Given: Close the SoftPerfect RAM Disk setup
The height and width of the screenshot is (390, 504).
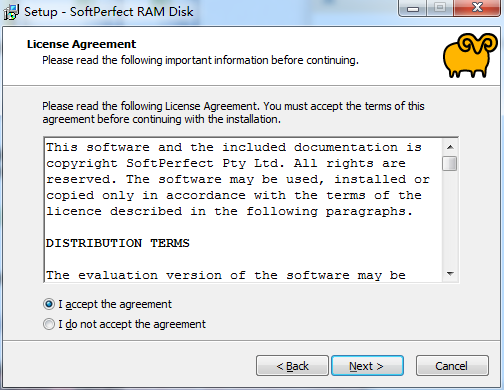Looking at the screenshot, I should (x=477, y=8).
